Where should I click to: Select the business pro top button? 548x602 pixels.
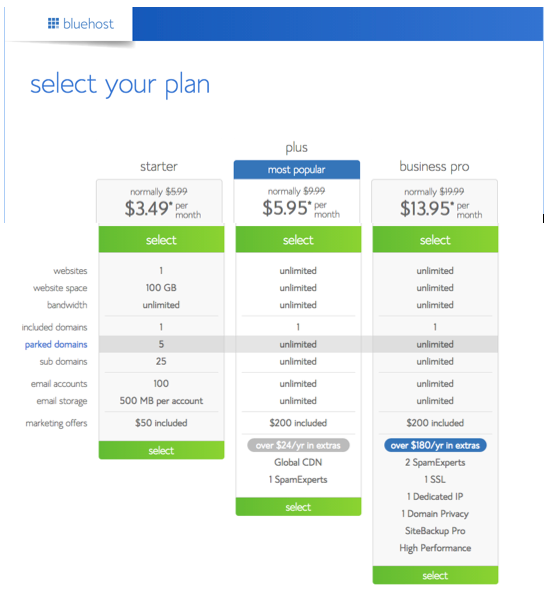coord(435,240)
